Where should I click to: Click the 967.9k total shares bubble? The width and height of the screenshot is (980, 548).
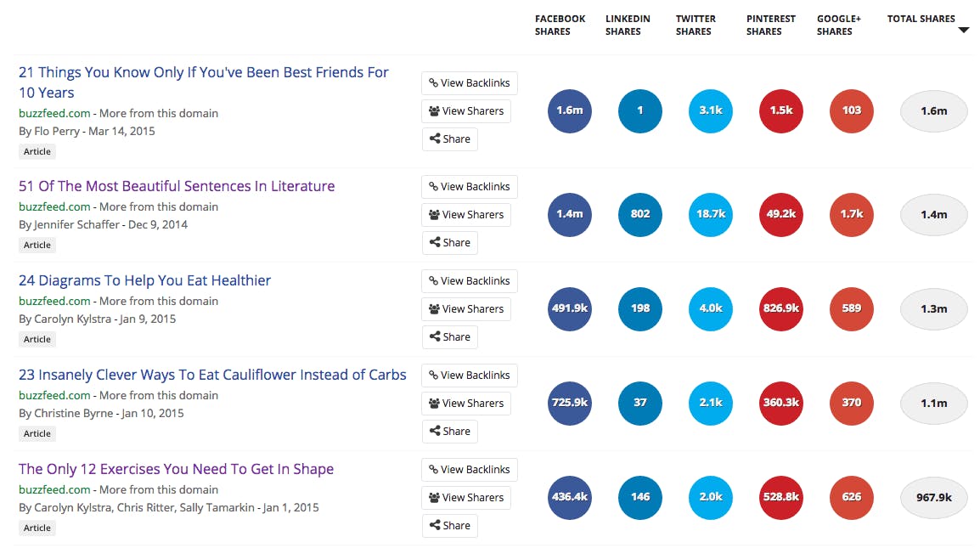coord(933,497)
